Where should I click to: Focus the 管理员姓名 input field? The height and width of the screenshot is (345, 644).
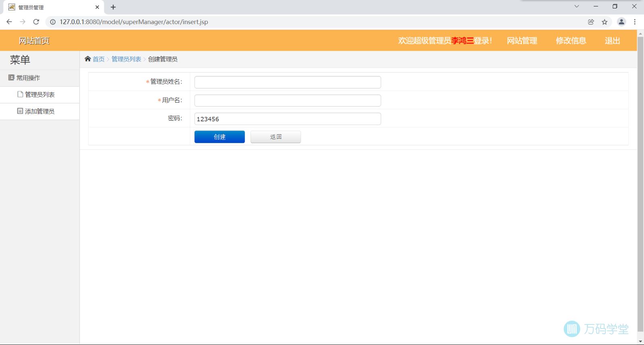tap(287, 82)
